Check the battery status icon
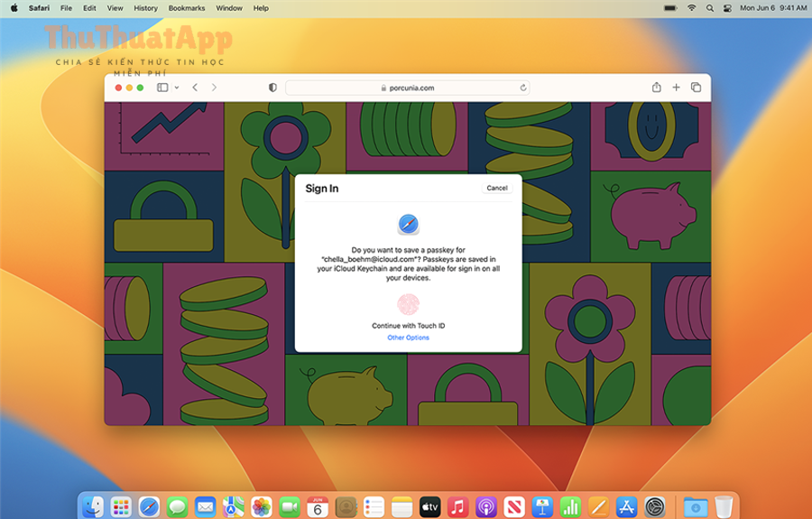812x519 pixels. tap(670, 8)
